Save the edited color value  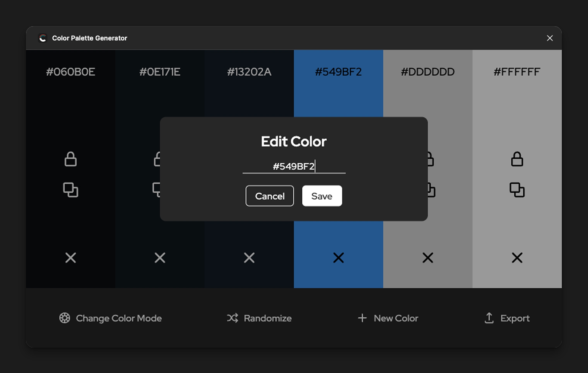click(322, 196)
